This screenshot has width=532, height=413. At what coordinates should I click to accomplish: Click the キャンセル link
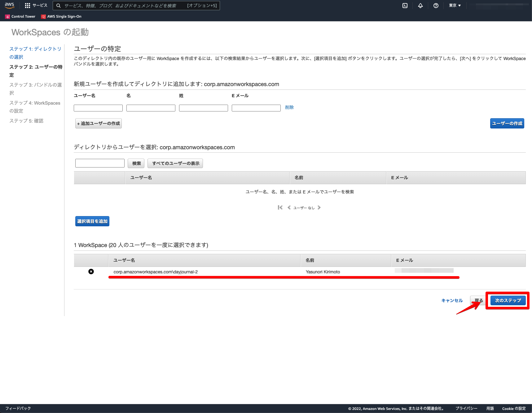tap(452, 301)
